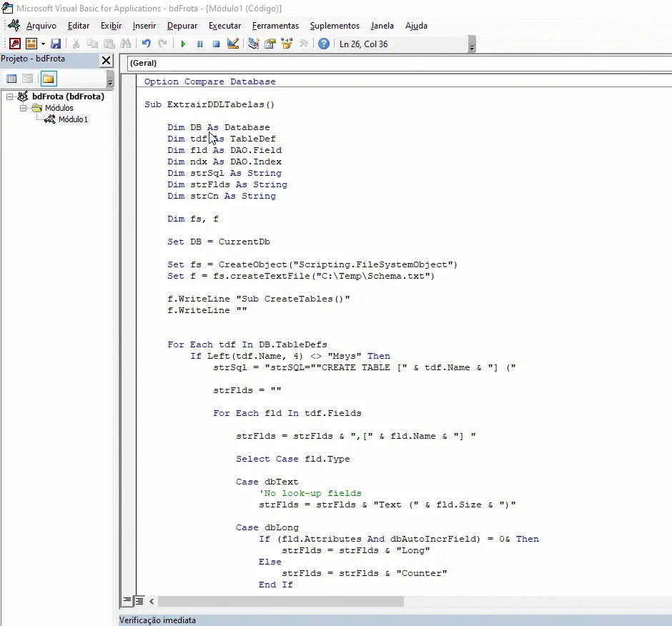Click the 'No look-up fields' comment
The height and width of the screenshot is (626, 672).
[310, 493]
